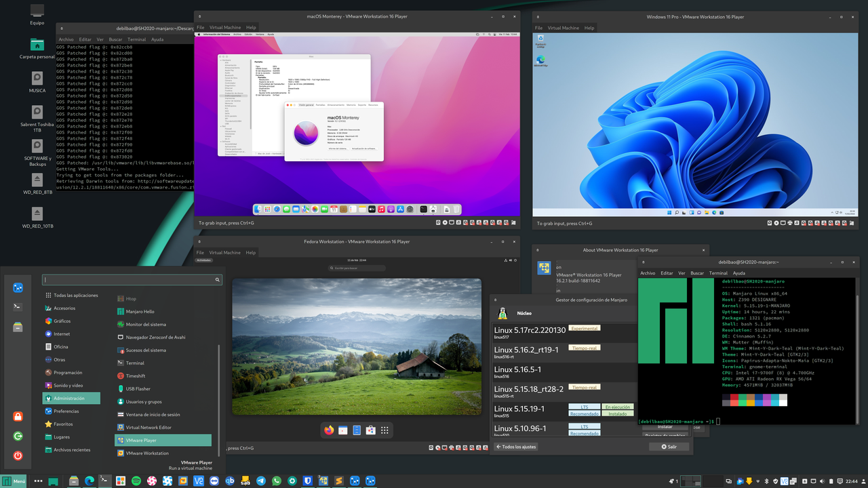Click the app grid icon in the Fedora dock
Viewport: 868px width, 488px height.
[384, 430]
